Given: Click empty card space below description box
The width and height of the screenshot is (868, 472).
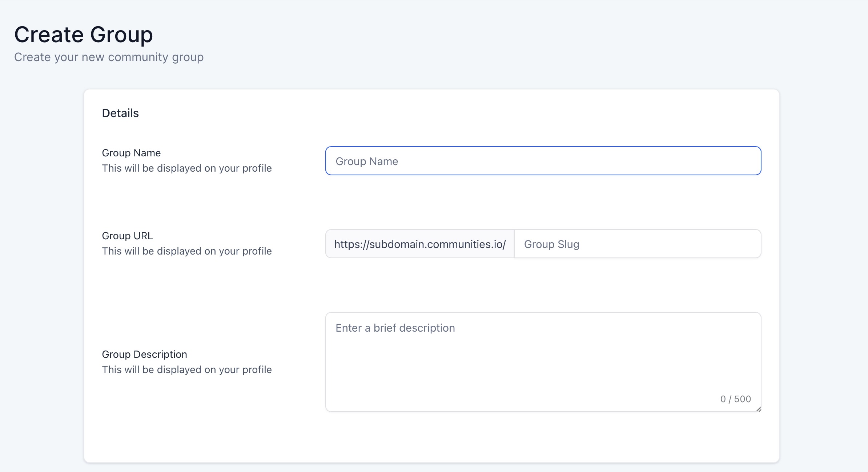Looking at the screenshot, I should coord(431,438).
